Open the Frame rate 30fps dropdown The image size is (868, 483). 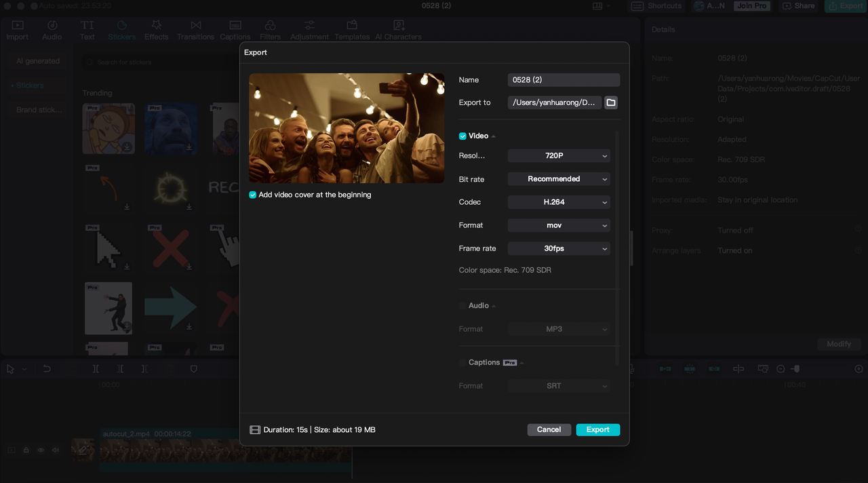click(x=559, y=249)
